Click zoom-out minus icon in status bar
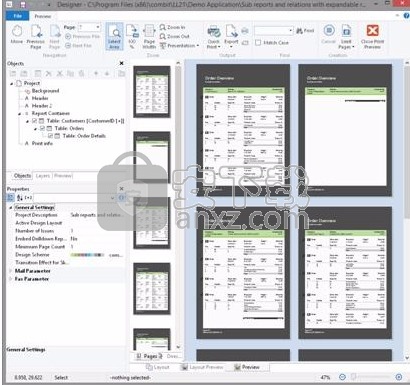The width and height of the screenshot is (410, 385). pyautogui.click(x=342, y=377)
